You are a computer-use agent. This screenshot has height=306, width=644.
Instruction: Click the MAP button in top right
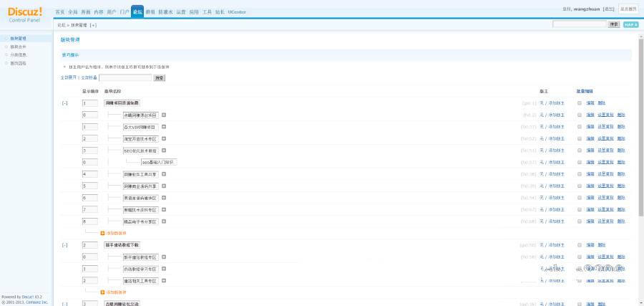point(630,24)
